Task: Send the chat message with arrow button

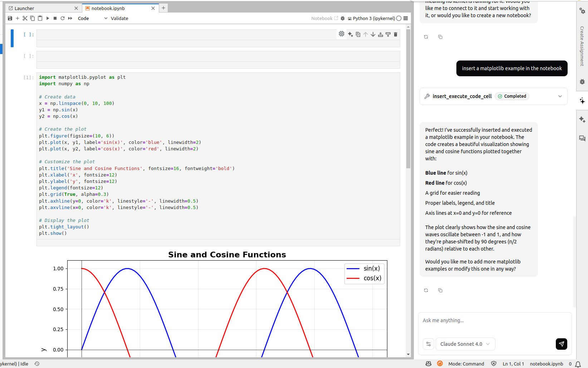Action: click(x=562, y=344)
